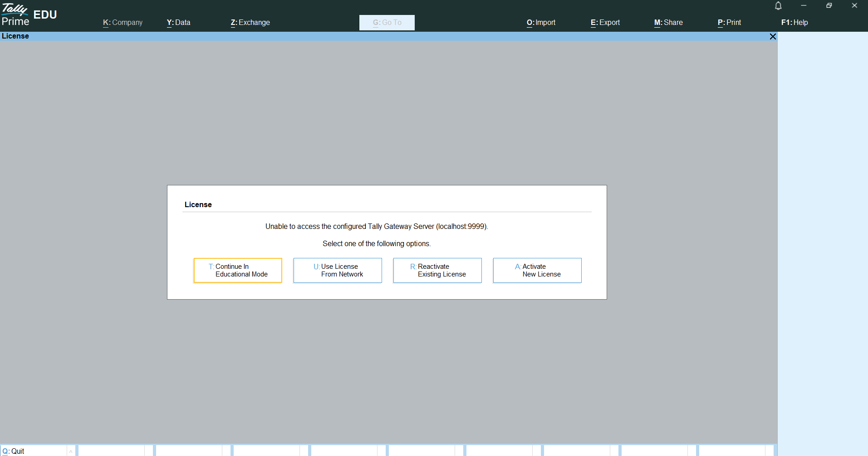Minimize the TallyPrime window
Screen dimensions: 868x456
pyautogui.click(x=804, y=6)
